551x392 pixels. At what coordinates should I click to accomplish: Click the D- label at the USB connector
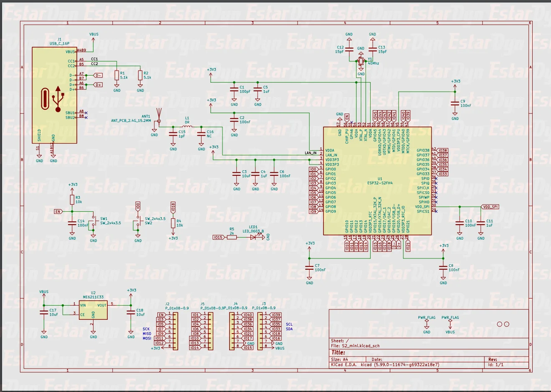point(98,76)
